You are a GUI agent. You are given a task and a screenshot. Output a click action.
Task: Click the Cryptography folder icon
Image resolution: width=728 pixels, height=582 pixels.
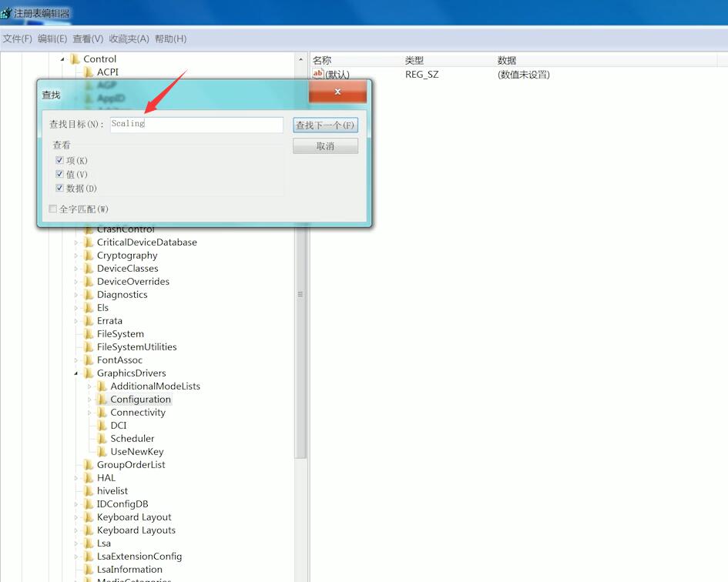tap(89, 256)
